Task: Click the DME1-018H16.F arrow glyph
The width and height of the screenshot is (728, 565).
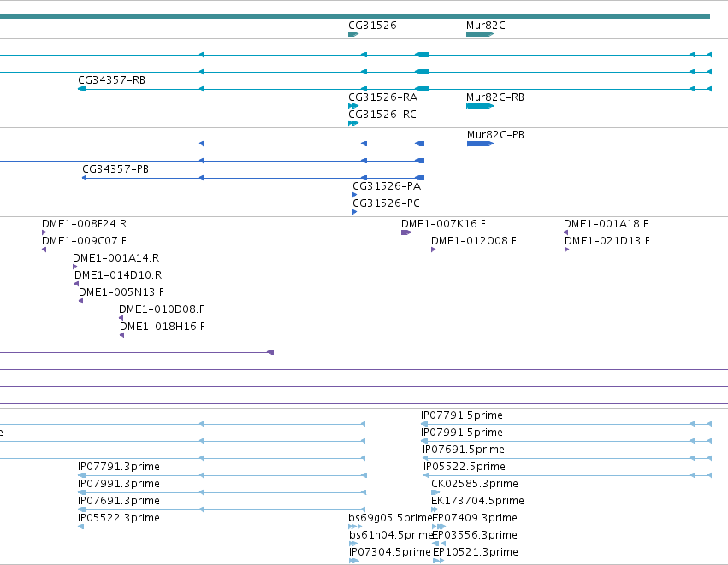Action: click(x=122, y=335)
